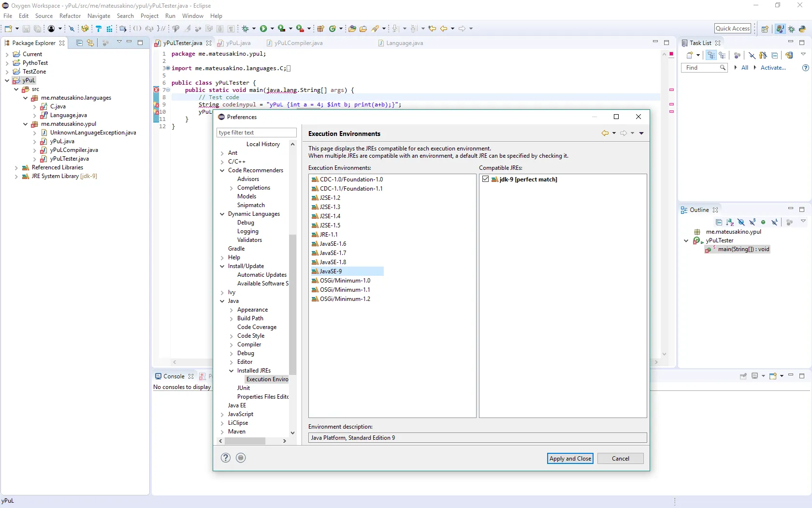
Task: Switch to the Language.java editor tab
Action: tap(401, 43)
